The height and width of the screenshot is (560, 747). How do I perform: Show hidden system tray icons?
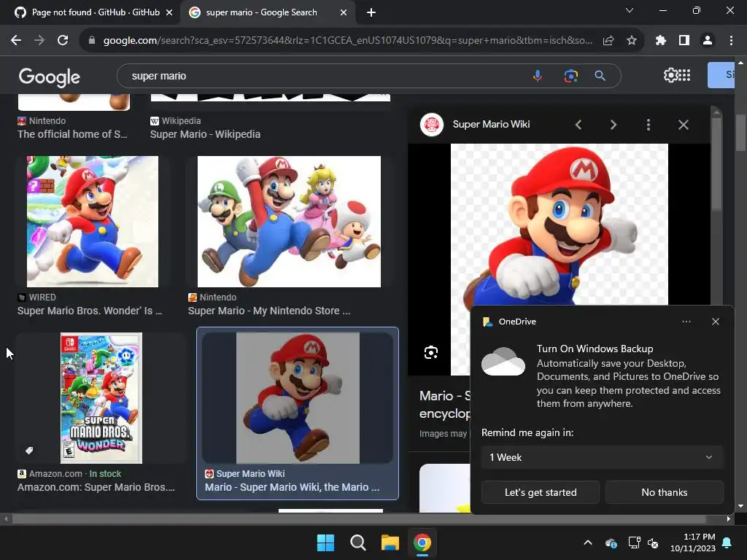click(x=588, y=542)
